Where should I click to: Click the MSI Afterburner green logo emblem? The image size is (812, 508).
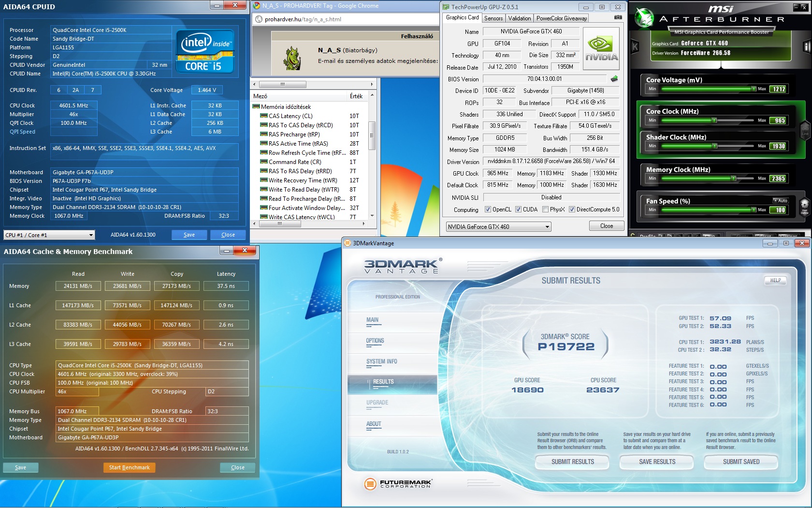(x=644, y=18)
